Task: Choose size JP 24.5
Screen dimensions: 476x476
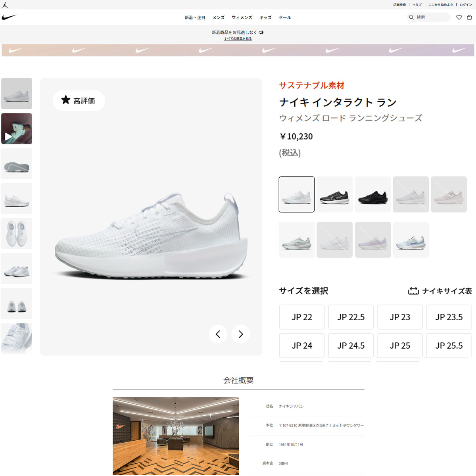Action: 351,345
